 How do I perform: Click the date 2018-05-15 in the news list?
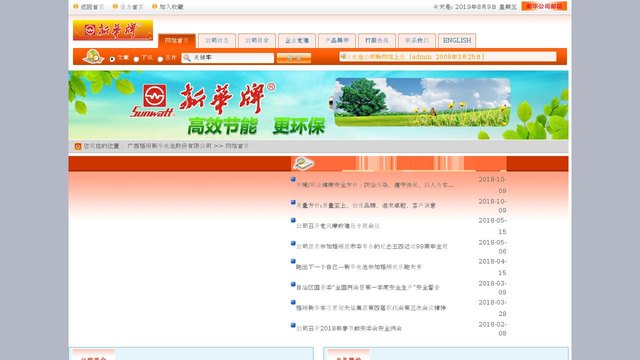pyautogui.click(x=492, y=226)
